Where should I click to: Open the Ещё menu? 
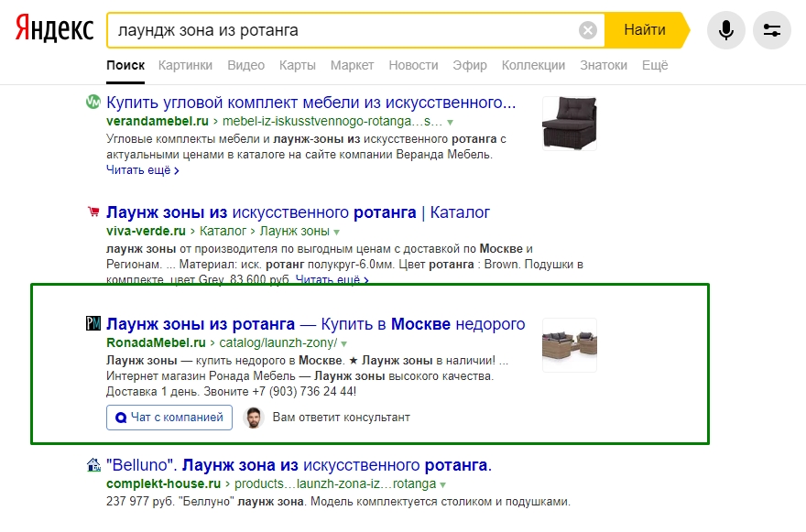[x=655, y=65]
